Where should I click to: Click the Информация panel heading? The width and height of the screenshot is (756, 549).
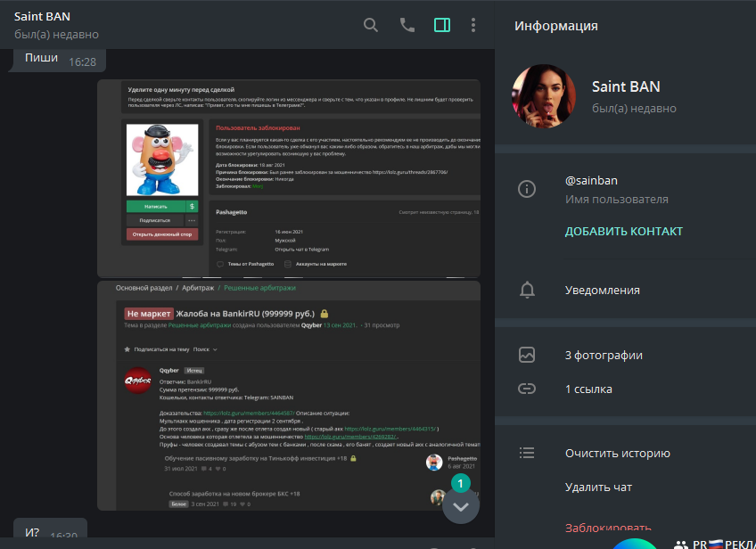click(x=556, y=26)
